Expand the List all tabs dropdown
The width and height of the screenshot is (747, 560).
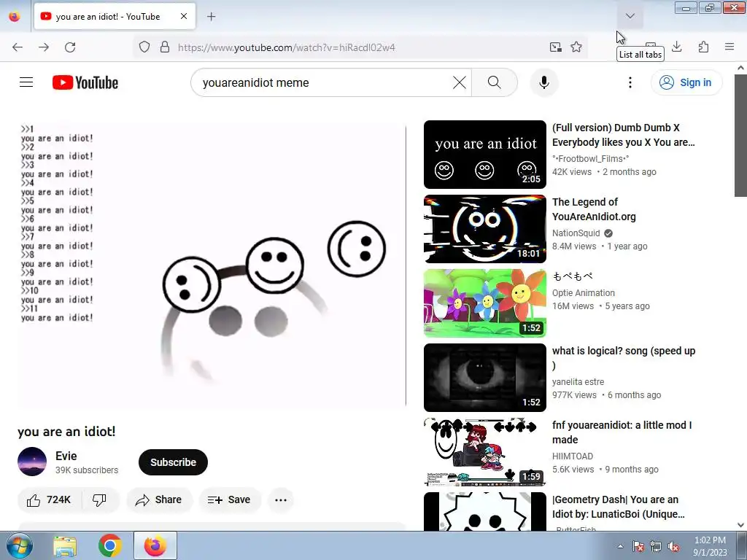tap(630, 16)
